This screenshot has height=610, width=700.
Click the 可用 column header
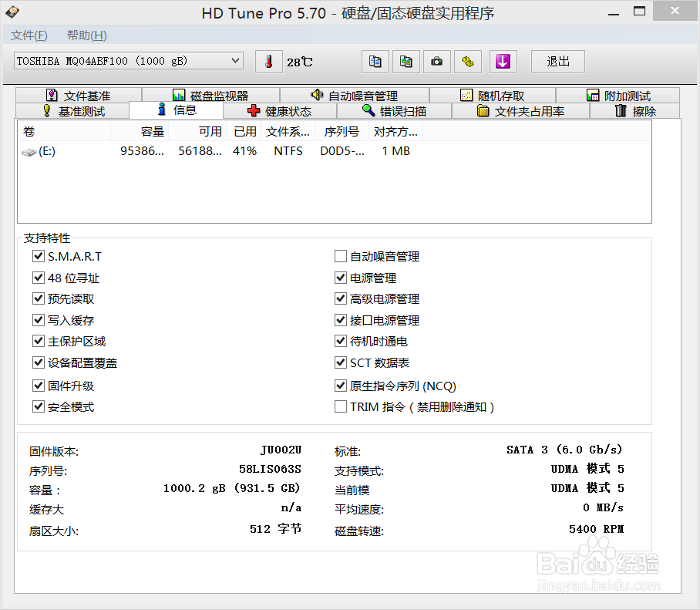coord(197,131)
